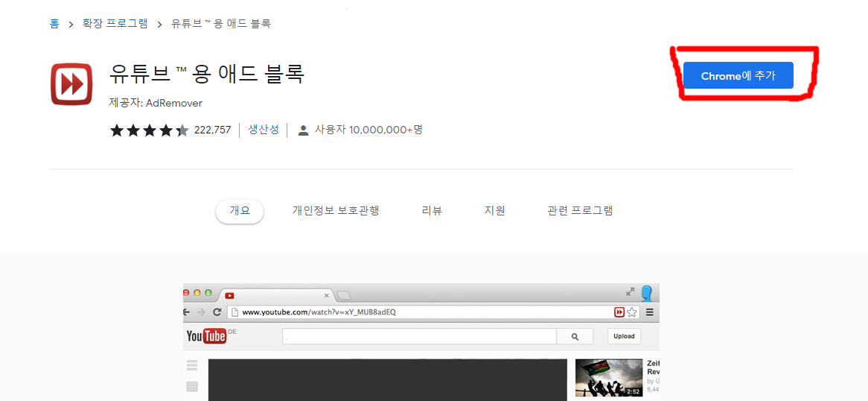Show the 관련 프로그램 tab
Image resolution: width=868 pixels, height=401 pixels.
pos(580,211)
